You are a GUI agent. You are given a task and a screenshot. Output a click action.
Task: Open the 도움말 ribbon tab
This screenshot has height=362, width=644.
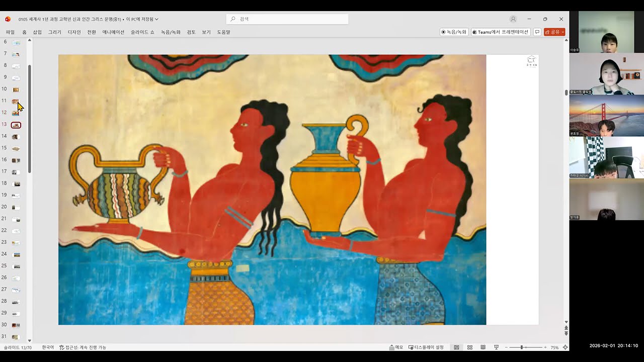[223, 32]
